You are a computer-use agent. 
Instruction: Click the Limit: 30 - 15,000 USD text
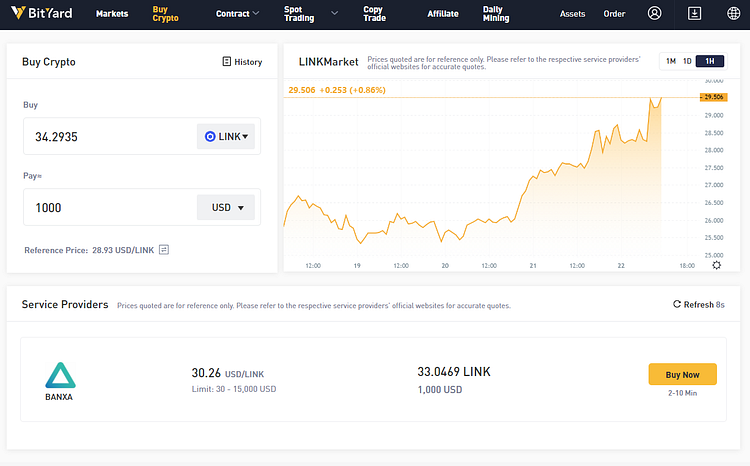[x=234, y=389]
